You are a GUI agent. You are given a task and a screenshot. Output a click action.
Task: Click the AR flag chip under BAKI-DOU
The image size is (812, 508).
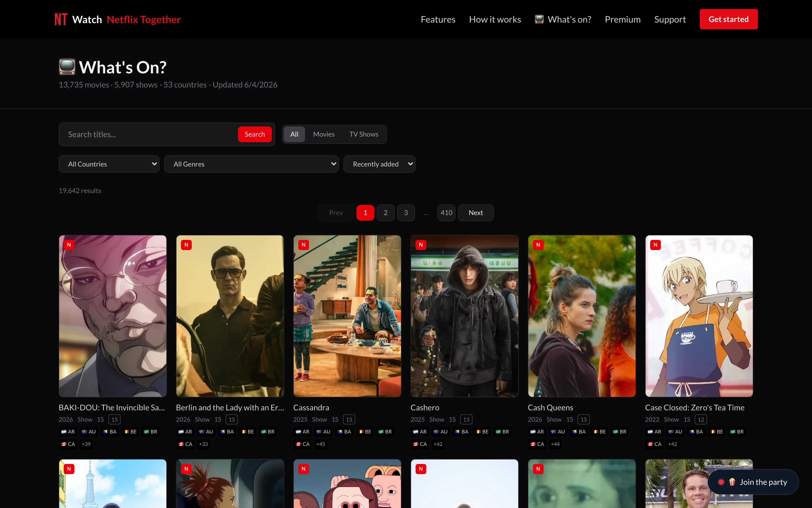click(68, 432)
